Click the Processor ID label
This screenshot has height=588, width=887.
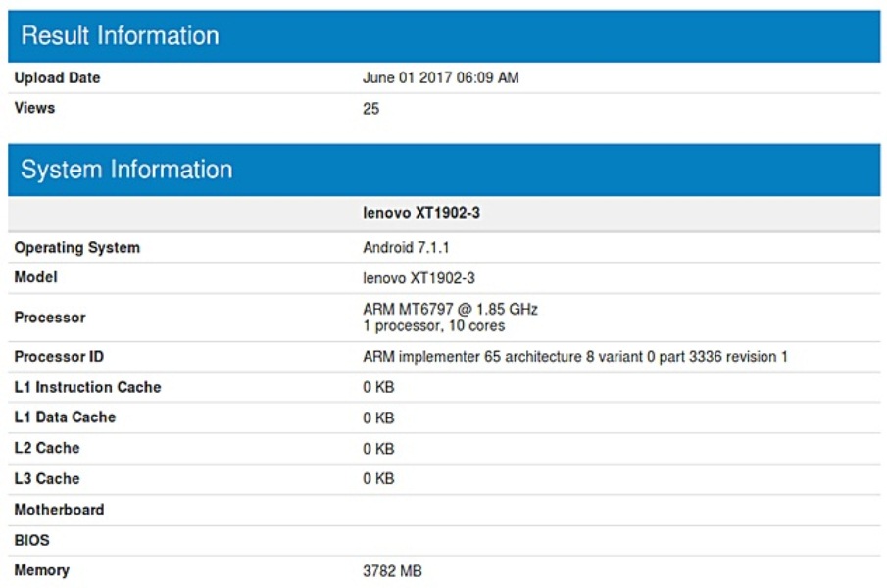59,356
